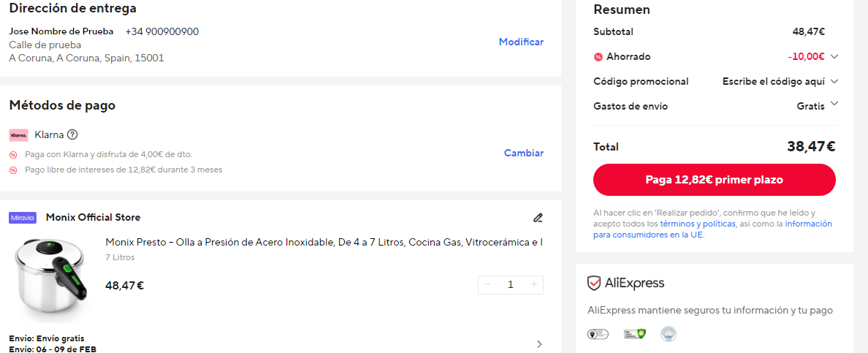
Task: Click the 'Envío: Envío gratis' text
Action: click(47, 338)
